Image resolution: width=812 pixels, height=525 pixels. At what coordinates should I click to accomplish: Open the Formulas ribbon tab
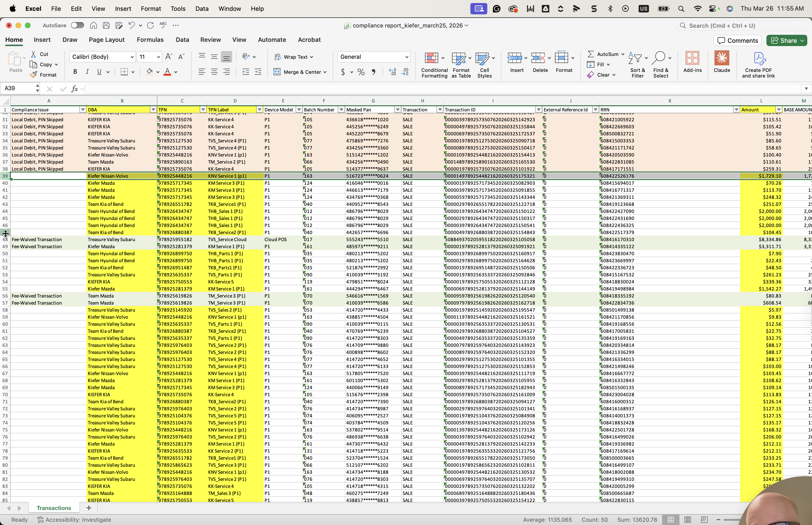[150, 40]
